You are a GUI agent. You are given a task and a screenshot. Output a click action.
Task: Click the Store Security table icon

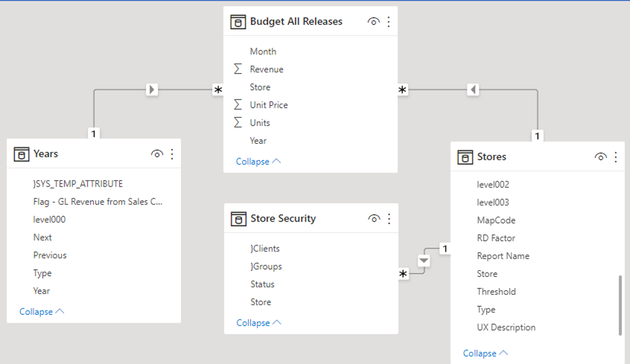coord(238,219)
